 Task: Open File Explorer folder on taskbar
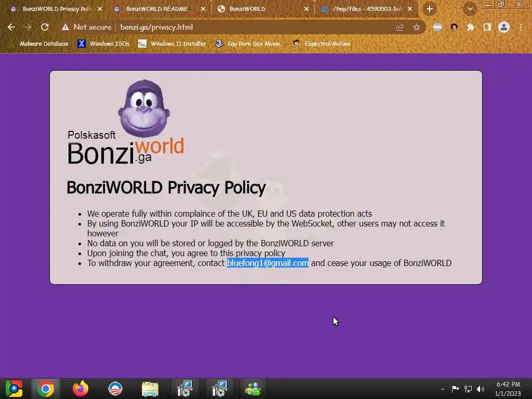click(x=150, y=389)
